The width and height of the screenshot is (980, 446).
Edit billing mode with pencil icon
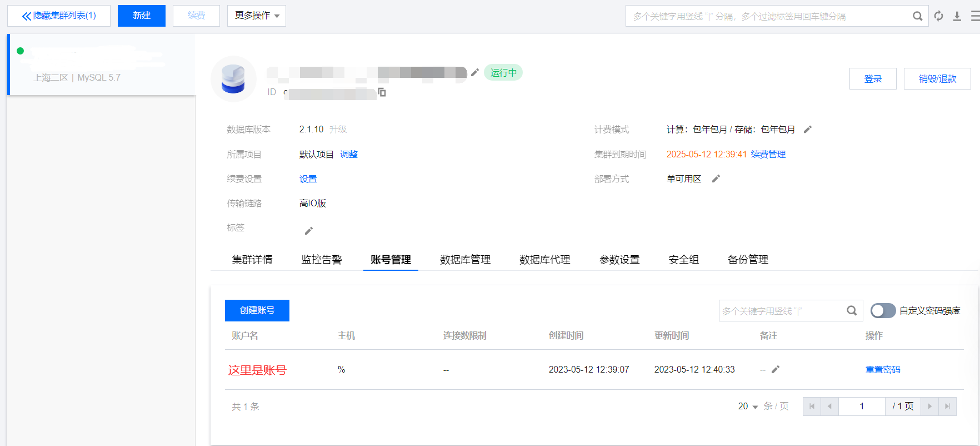tap(808, 130)
